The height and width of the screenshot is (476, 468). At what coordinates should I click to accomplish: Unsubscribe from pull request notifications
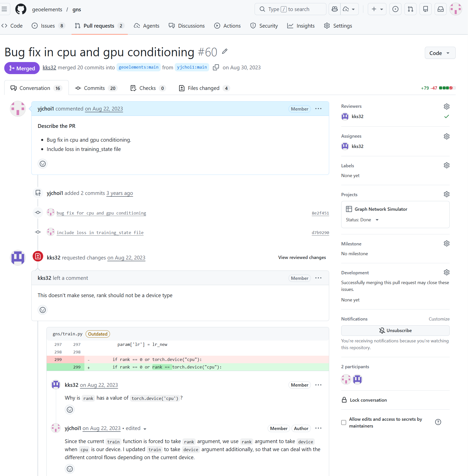(395, 331)
